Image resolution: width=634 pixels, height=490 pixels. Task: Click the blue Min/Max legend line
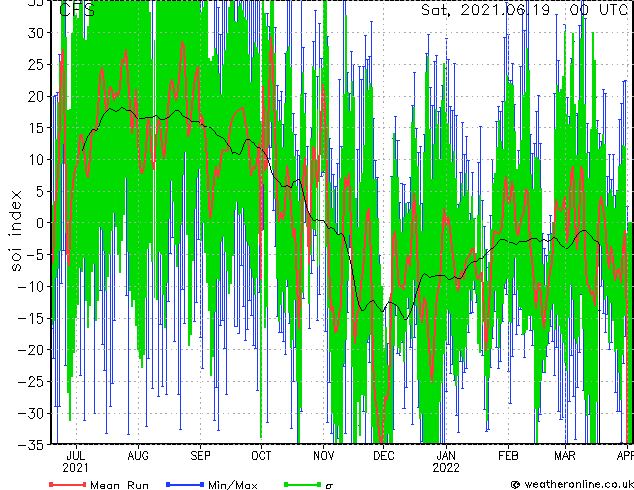click(x=185, y=484)
